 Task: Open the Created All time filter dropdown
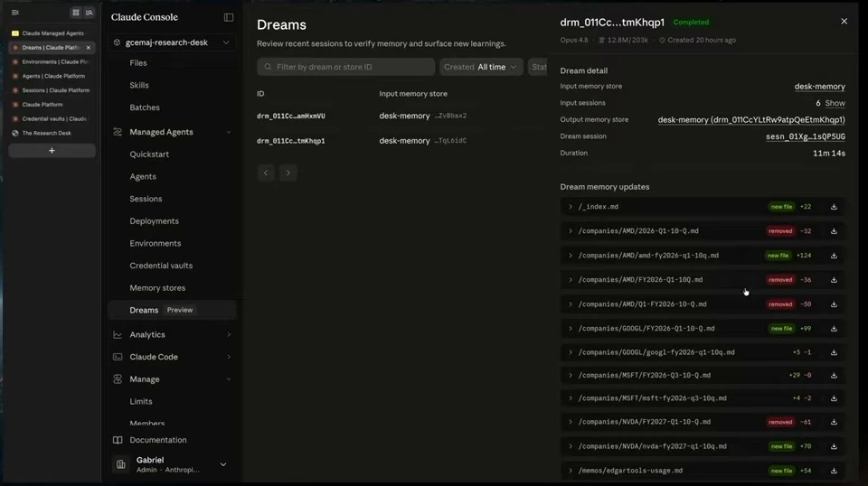[x=480, y=67]
